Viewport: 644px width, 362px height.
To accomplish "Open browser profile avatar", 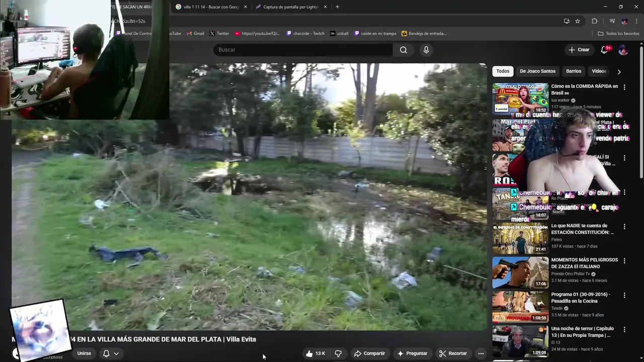I will (624, 21).
